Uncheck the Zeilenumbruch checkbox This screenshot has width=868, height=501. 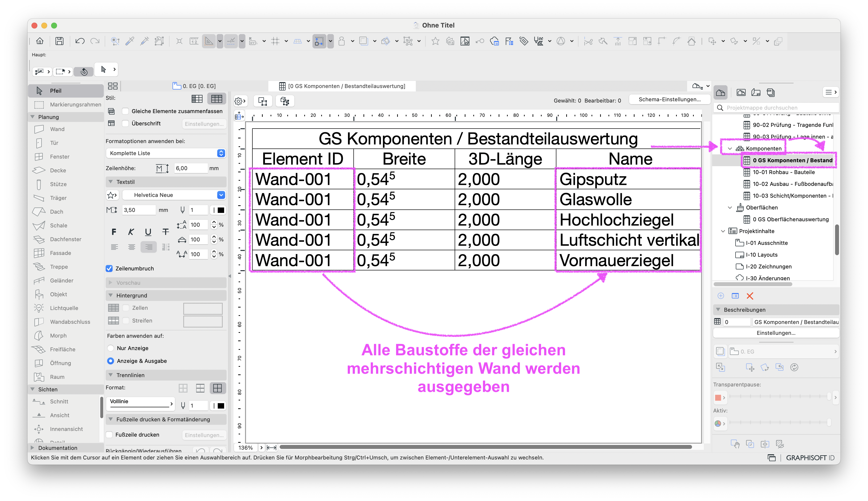tap(109, 268)
